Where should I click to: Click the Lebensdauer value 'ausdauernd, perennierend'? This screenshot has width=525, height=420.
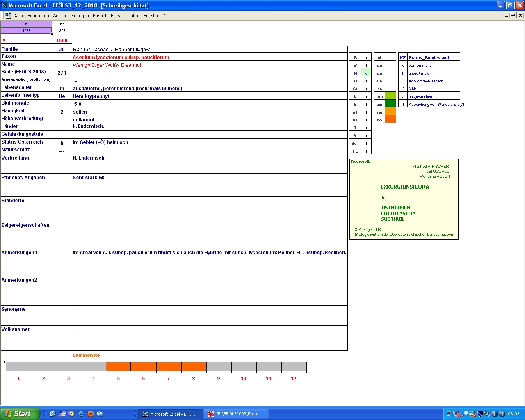tap(128, 89)
